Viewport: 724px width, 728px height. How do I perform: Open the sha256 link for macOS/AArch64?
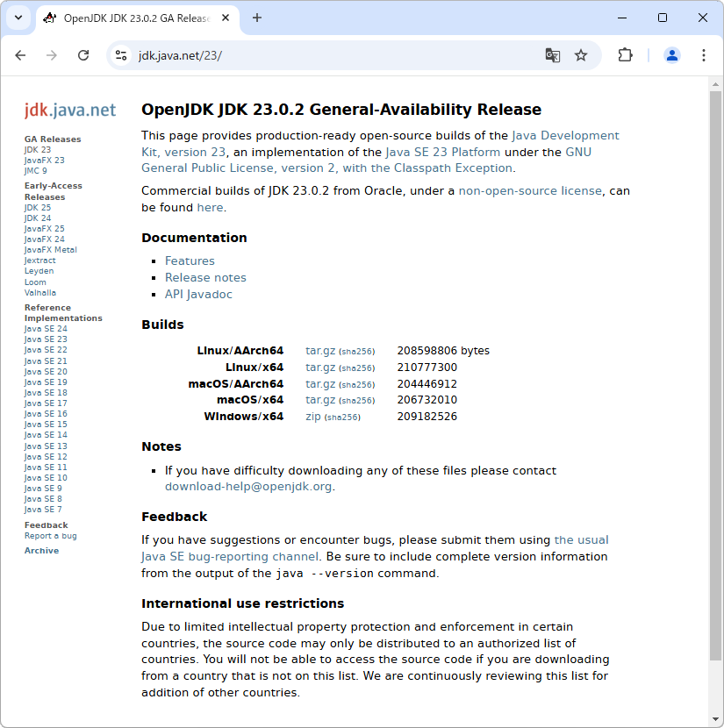pyautogui.click(x=357, y=384)
